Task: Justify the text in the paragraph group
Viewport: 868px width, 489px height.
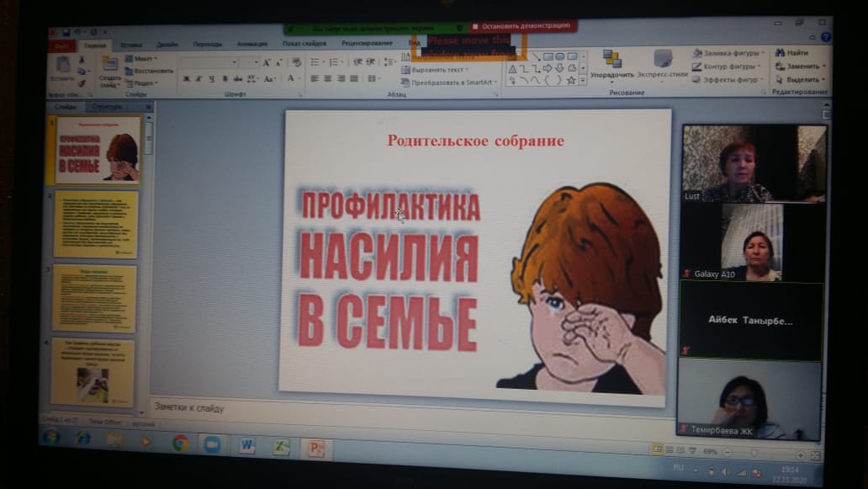Action: point(354,78)
